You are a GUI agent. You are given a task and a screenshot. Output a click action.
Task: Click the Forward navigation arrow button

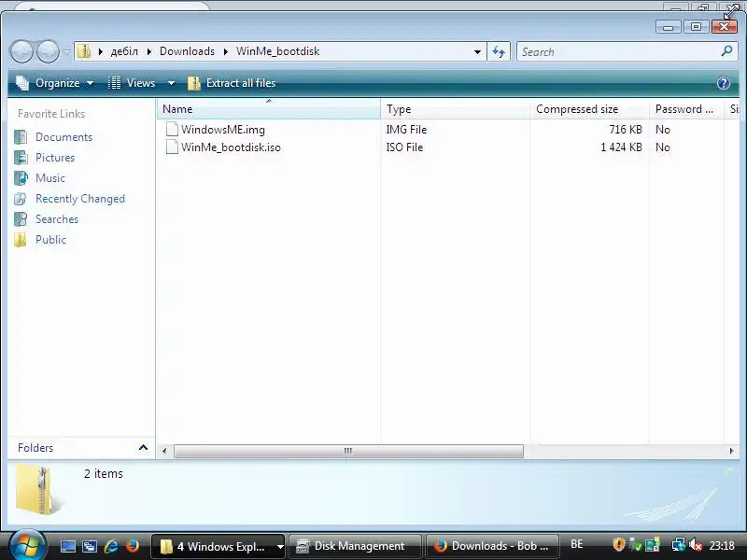tap(48, 51)
